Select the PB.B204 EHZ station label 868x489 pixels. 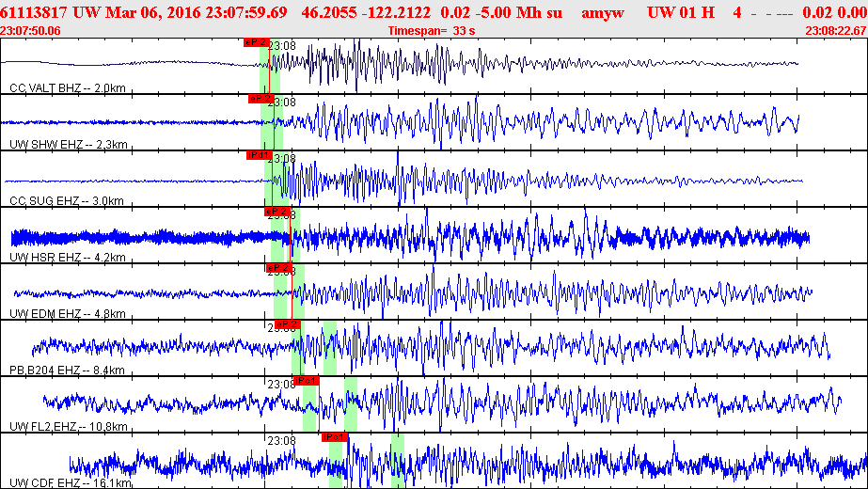pyautogui.click(x=68, y=371)
